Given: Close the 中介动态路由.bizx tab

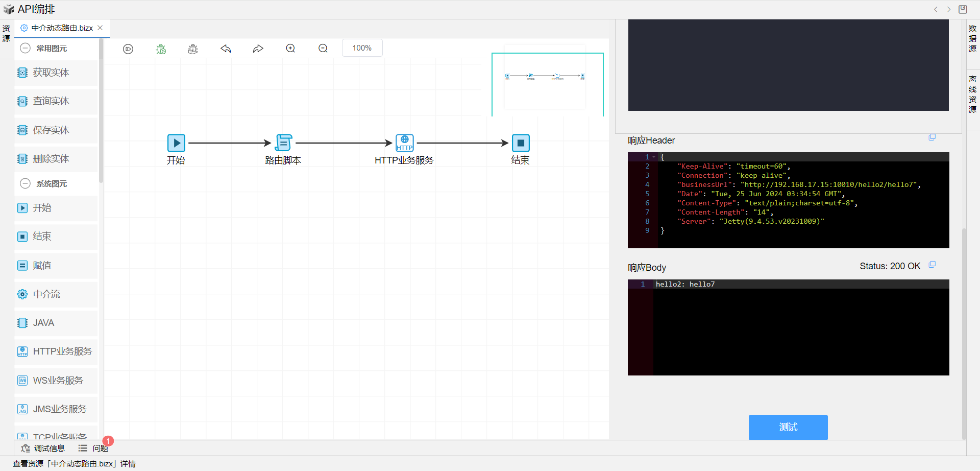Looking at the screenshot, I should [x=100, y=28].
